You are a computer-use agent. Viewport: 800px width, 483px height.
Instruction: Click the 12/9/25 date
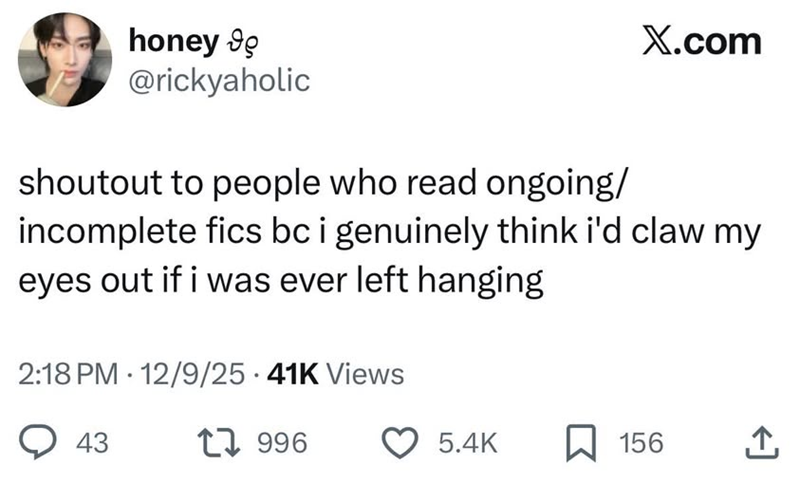(192, 374)
